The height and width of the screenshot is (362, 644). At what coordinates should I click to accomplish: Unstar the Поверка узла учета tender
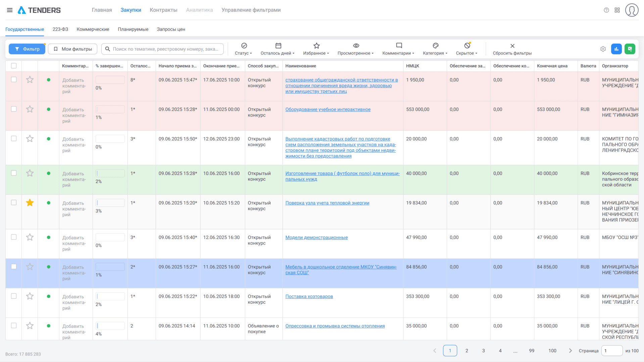point(30,203)
